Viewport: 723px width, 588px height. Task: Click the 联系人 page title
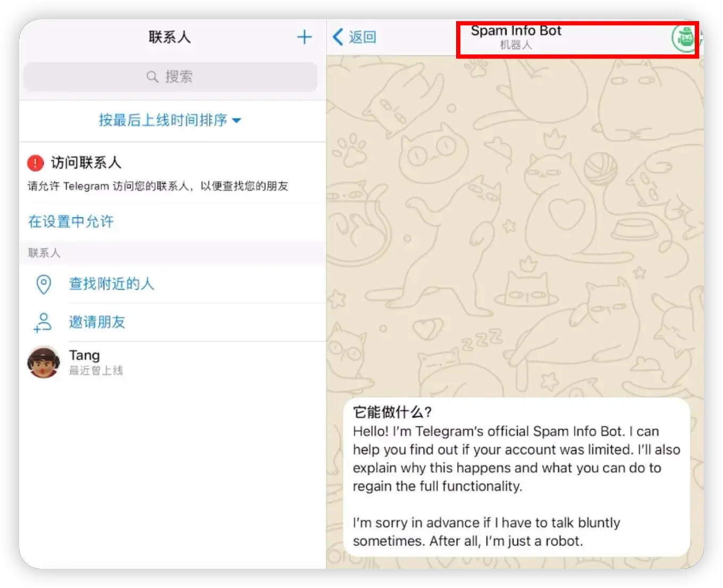[170, 37]
